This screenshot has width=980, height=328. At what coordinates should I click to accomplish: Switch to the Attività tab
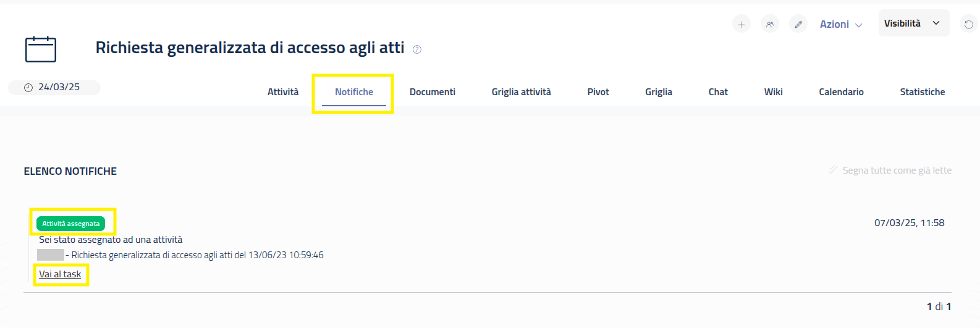pos(283,92)
